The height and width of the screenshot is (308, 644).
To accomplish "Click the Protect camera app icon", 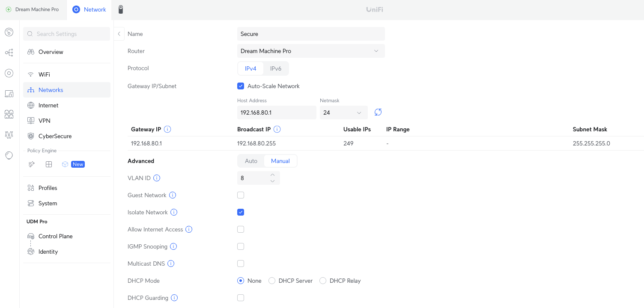I will coord(121,9).
